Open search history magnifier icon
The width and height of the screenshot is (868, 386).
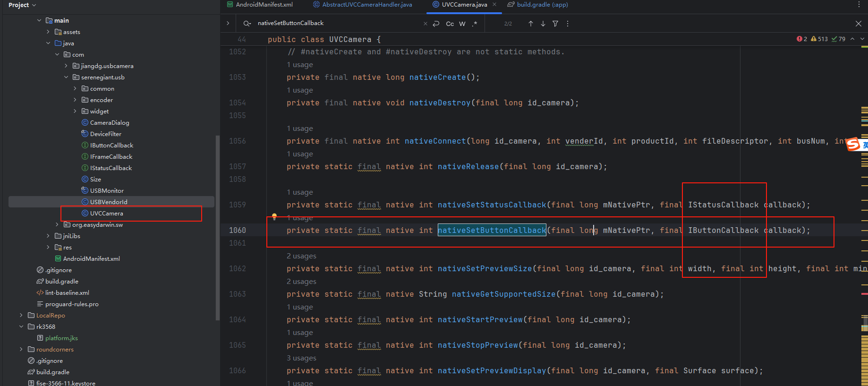[247, 23]
